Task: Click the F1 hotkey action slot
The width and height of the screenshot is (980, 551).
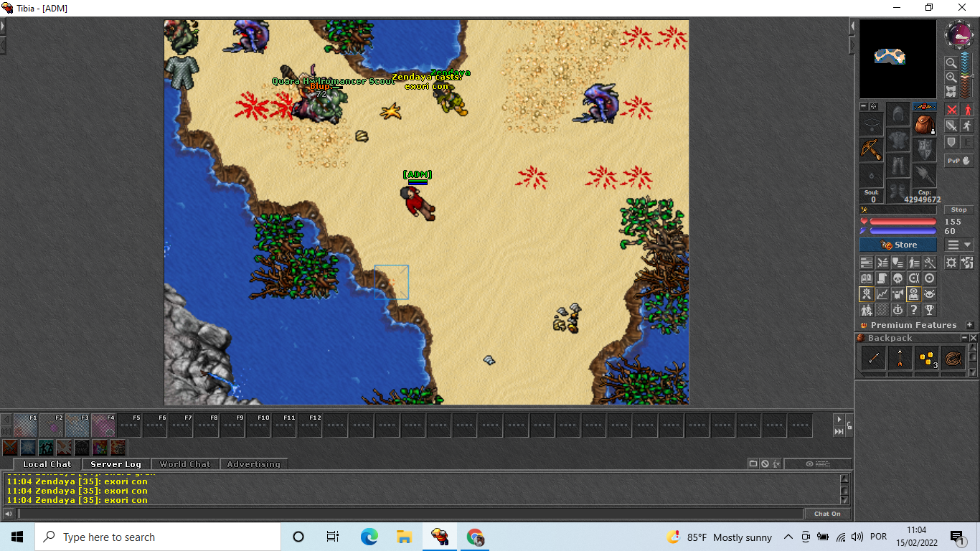Action: click(x=26, y=425)
